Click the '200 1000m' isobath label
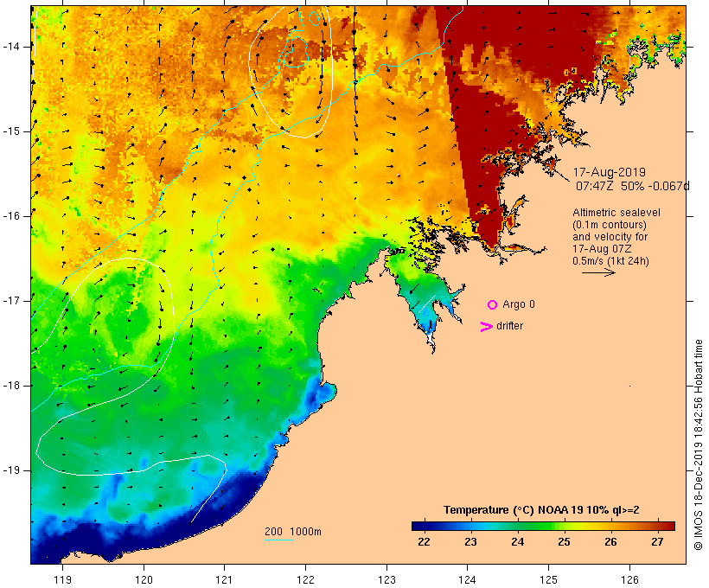The height and width of the screenshot is (588, 709). [x=293, y=532]
